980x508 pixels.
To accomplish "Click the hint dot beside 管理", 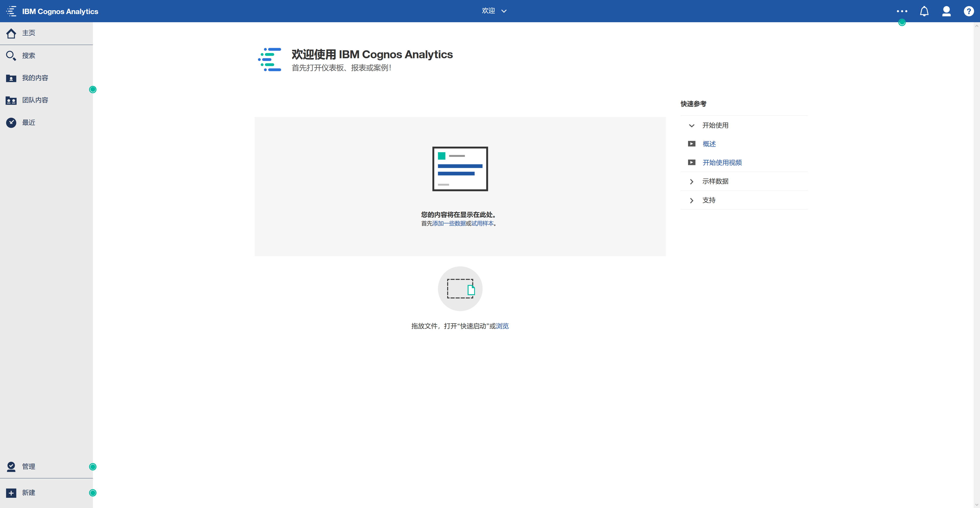I will point(92,467).
